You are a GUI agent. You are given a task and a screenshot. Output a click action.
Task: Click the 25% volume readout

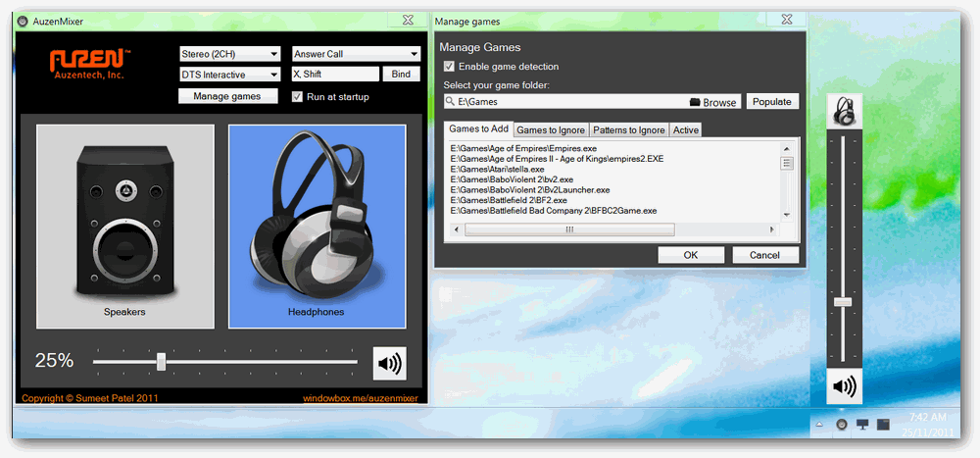point(54,360)
